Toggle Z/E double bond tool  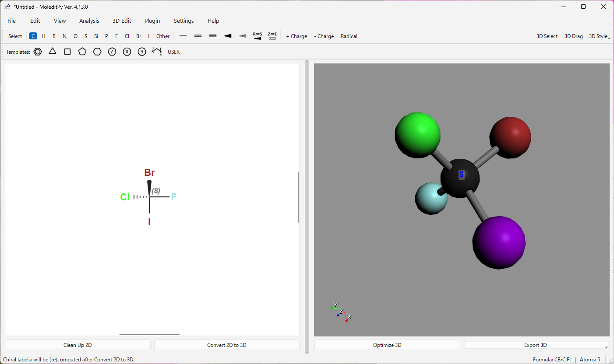coord(272,36)
